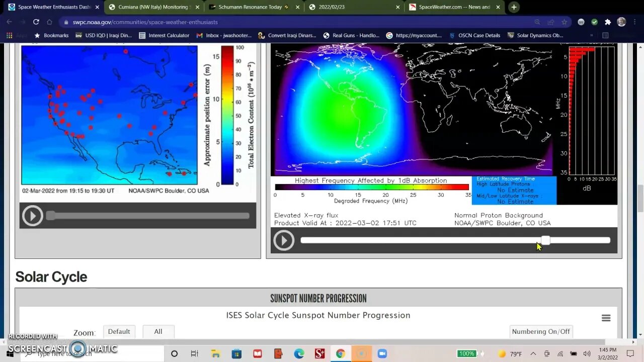644x362 pixels.
Task: Open the Interest Calculator bookmark
Action: tap(164, 36)
